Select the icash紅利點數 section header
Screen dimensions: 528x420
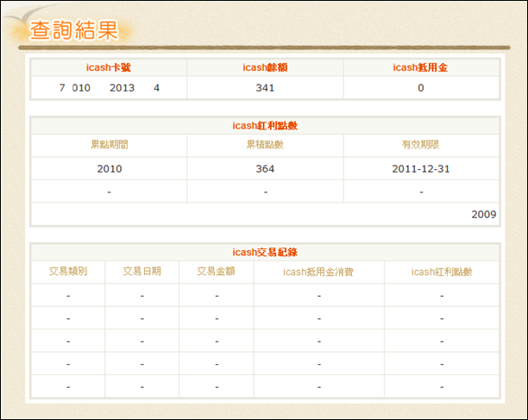tap(265, 126)
